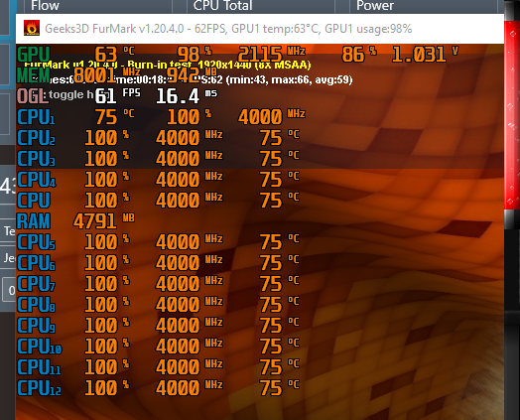This screenshot has height=420, width=520.
Task: Click the CPU6 label
Action: click(x=36, y=262)
